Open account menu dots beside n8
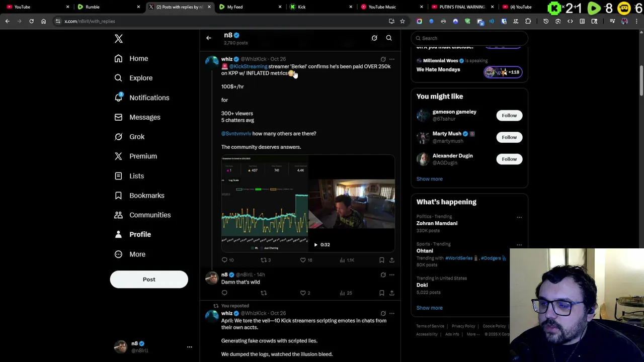Image resolution: width=644 pixels, height=362 pixels. coord(190,347)
